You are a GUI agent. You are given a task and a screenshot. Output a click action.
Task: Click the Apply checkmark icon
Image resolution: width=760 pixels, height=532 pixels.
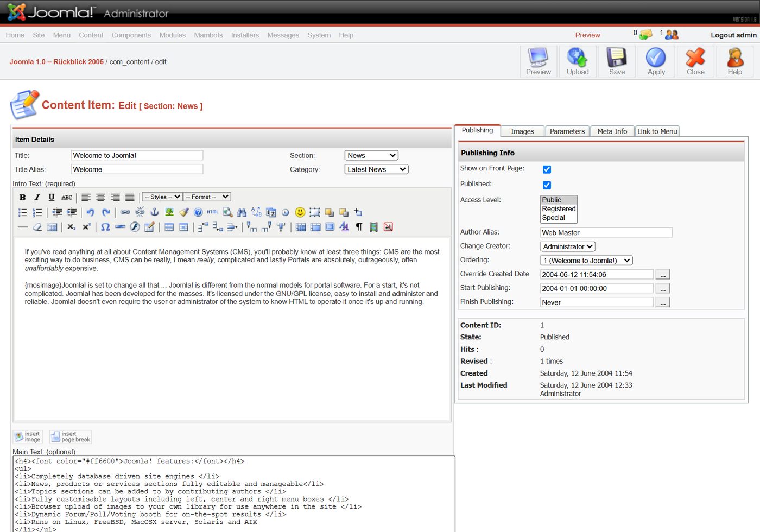coord(656,61)
